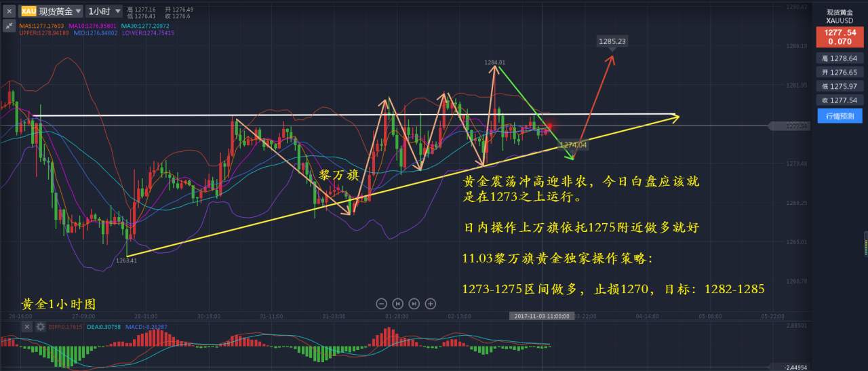
Task: Click the 开 1276.49 value in header
Action: 179,9
